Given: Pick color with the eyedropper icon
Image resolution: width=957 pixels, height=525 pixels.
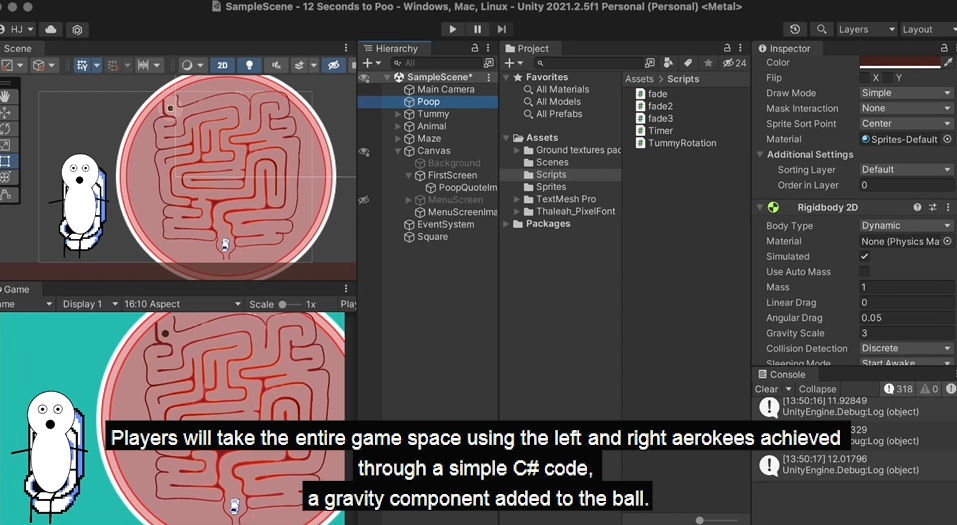Looking at the screenshot, I should (x=948, y=62).
